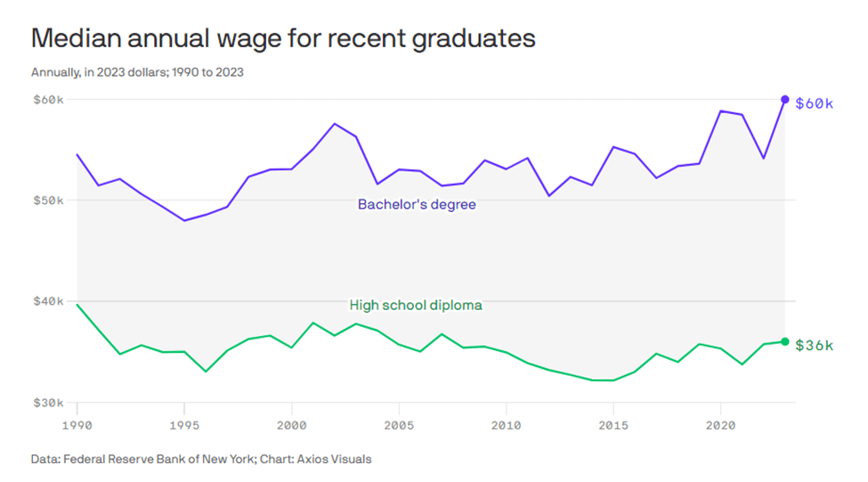The image size is (868, 482).
Task: Click the chart title about median annual wage
Action: (283, 39)
